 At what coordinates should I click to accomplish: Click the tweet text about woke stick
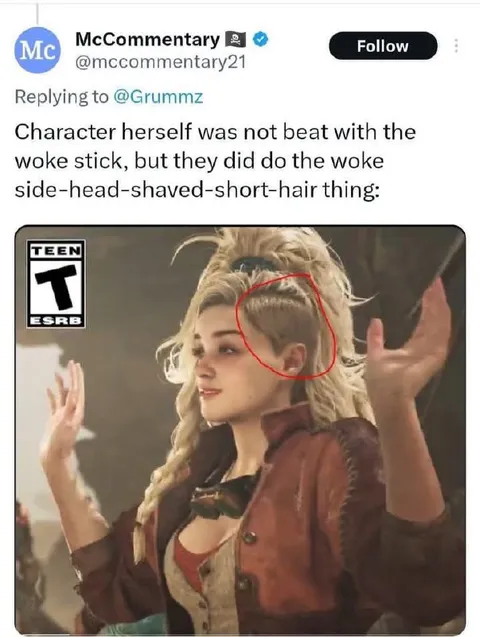(215, 161)
